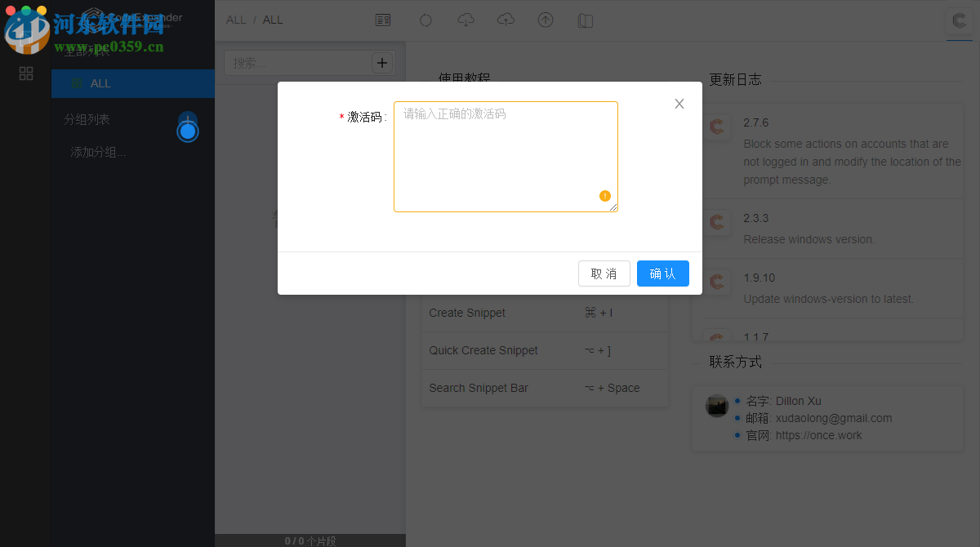Click the + button to add a snippet
This screenshot has width=980, height=547.
382,62
